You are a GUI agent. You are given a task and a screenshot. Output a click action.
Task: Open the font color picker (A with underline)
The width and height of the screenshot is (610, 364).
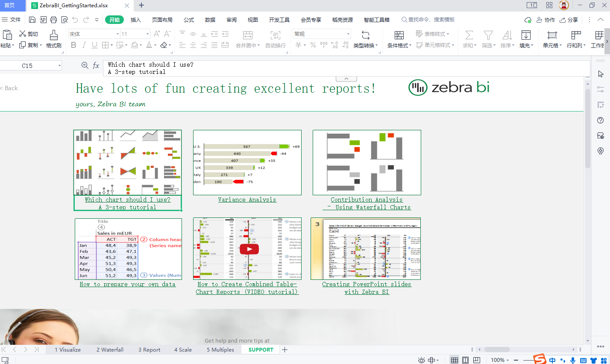(149, 45)
